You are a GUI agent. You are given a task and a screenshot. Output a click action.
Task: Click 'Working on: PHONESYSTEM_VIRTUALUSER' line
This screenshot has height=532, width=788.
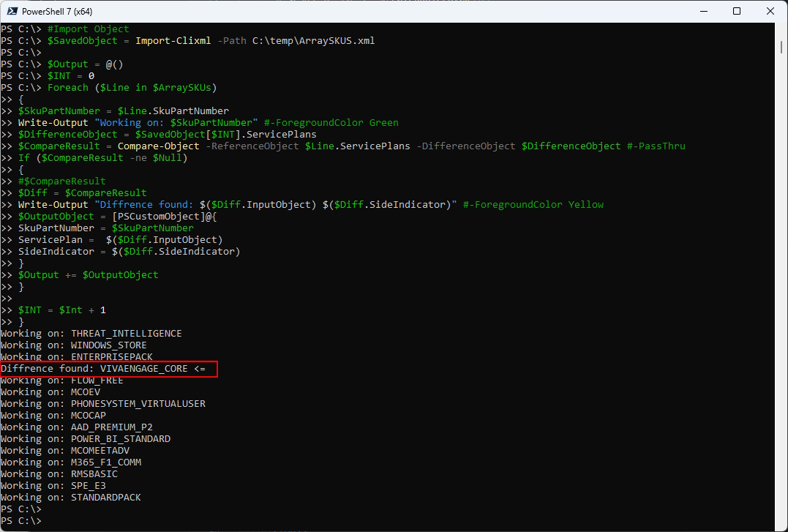103,404
